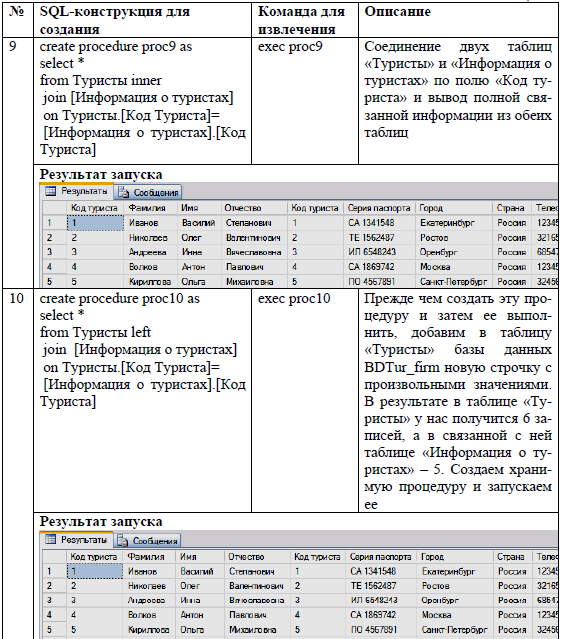Select Олег cell in proc10 grid
Viewport: 561px width, 639px height.
click(200, 586)
